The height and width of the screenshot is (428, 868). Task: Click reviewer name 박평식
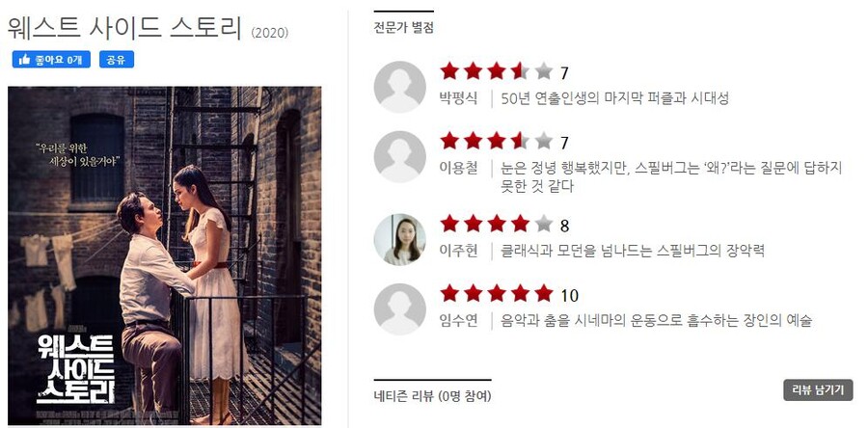(x=458, y=99)
